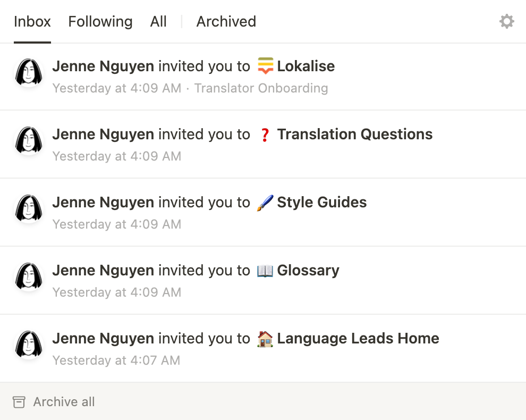526x420 pixels.
Task: Click the Glossary open book icon
Action: pyautogui.click(x=265, y=271)
